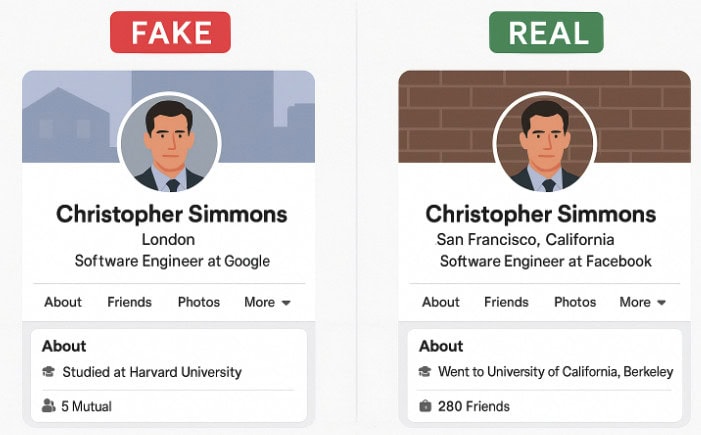Image resolution: width=701 pixels, height=435 pixels.
Task: Open the About tab on fake profile
Action: [63, 302]
